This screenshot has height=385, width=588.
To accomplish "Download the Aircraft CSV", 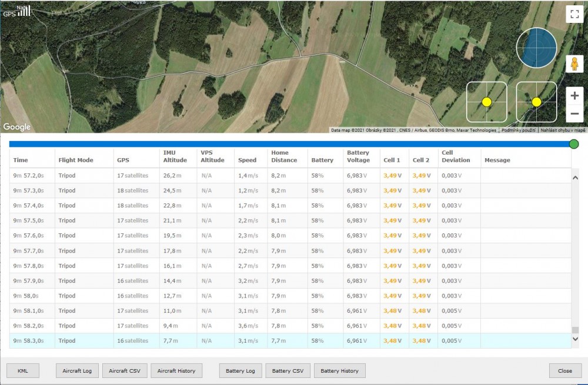I will click(125, 371).
